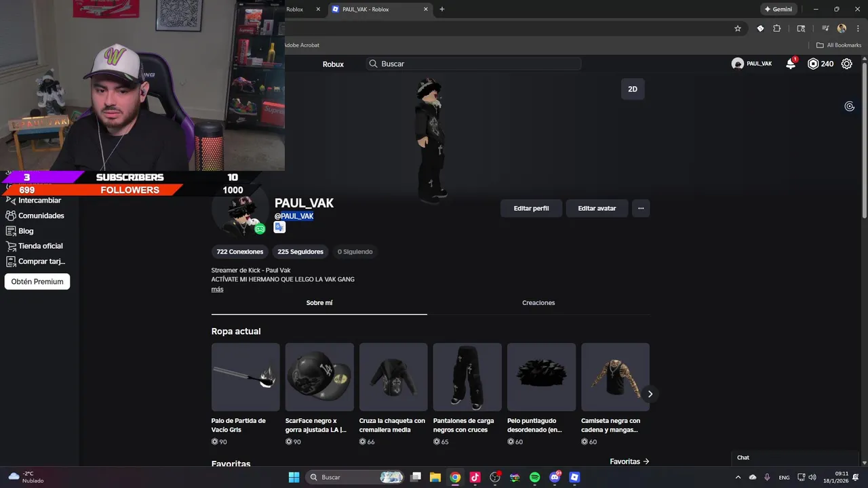The height and width of the screenshot is (488, 868).
Task: Show hidden system tray icons
Action: click(738, 477)
